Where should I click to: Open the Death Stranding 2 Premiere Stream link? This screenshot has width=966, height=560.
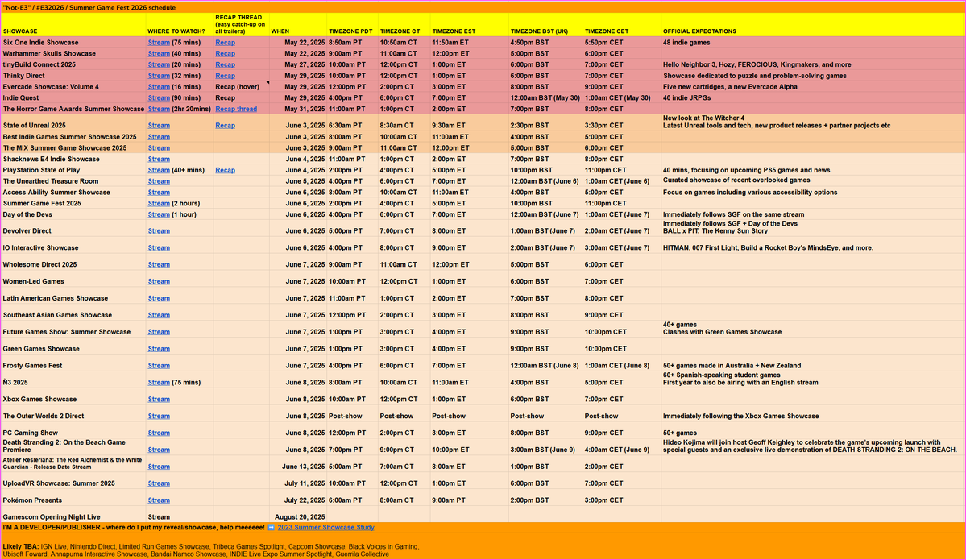point(159,450)
